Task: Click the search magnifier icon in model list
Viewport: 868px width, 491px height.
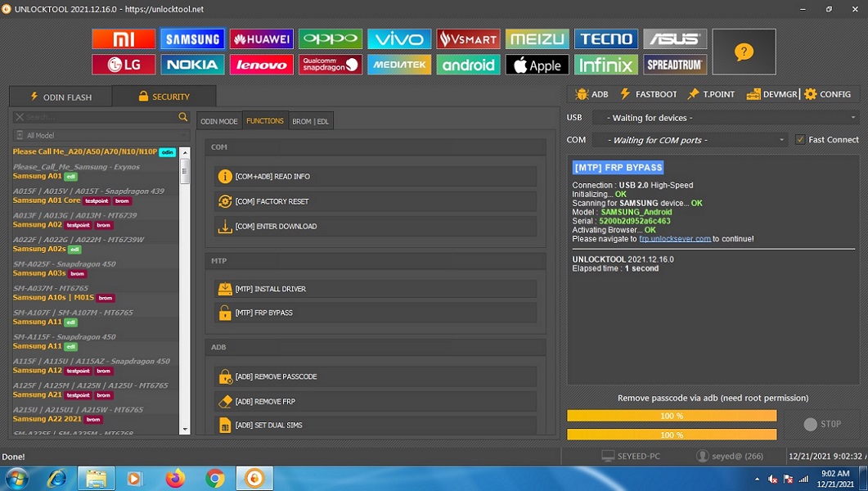Action: point(183,117)
